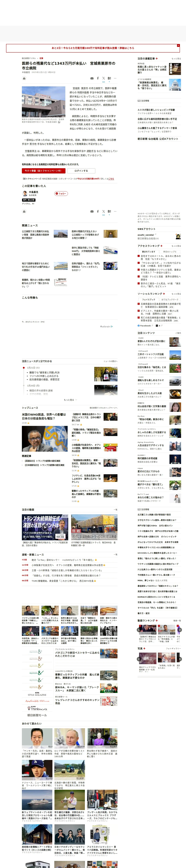The width and height of the screenshot is (186, 868).
Task: Select the 読まれています tab
Action: tap(148, 252)
